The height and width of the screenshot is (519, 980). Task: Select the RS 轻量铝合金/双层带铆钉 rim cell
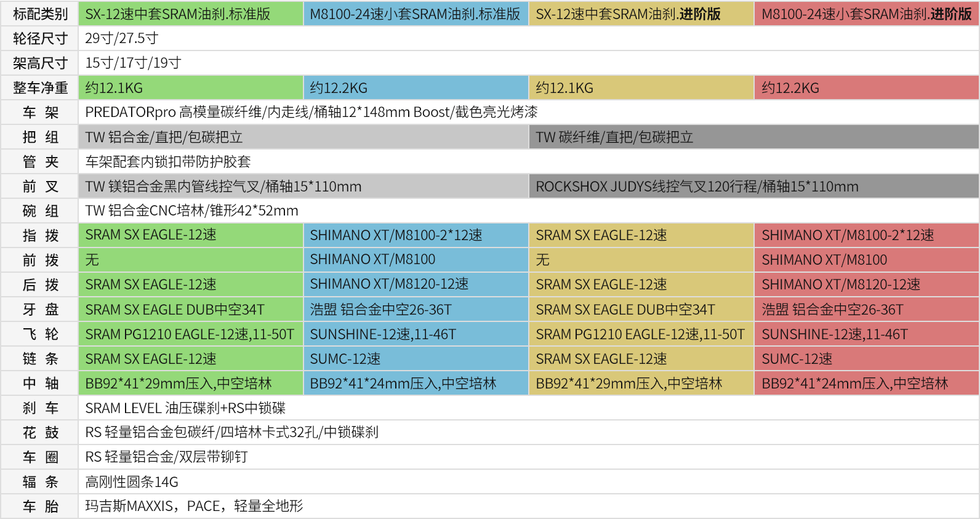166,457
